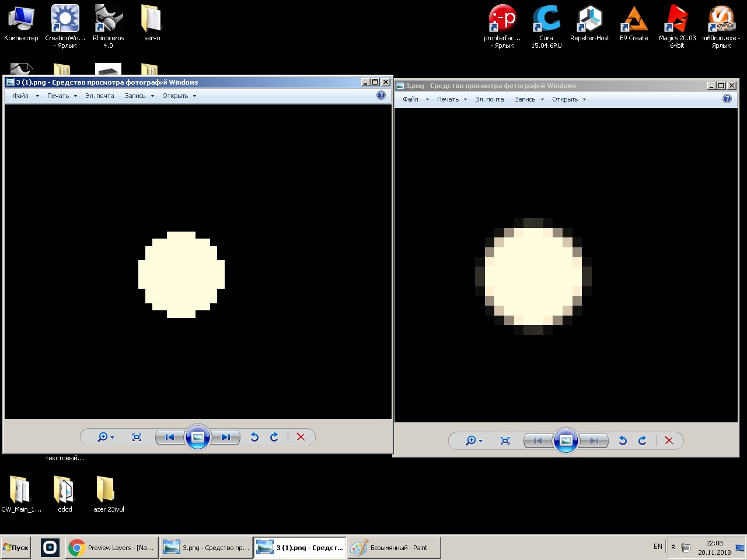Delete image in 3 (1).png viewer
This screenshot has height=560, width=747.
(x=301, y=437)
